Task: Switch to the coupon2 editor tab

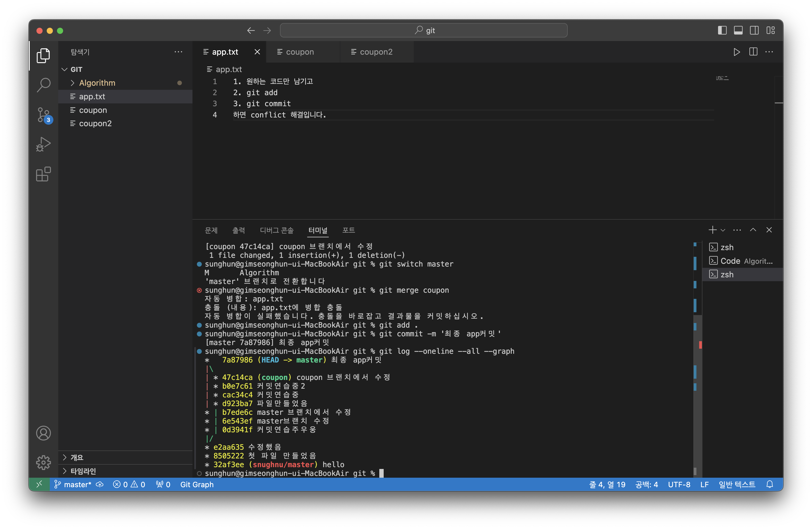Action: tap(376, 52)
